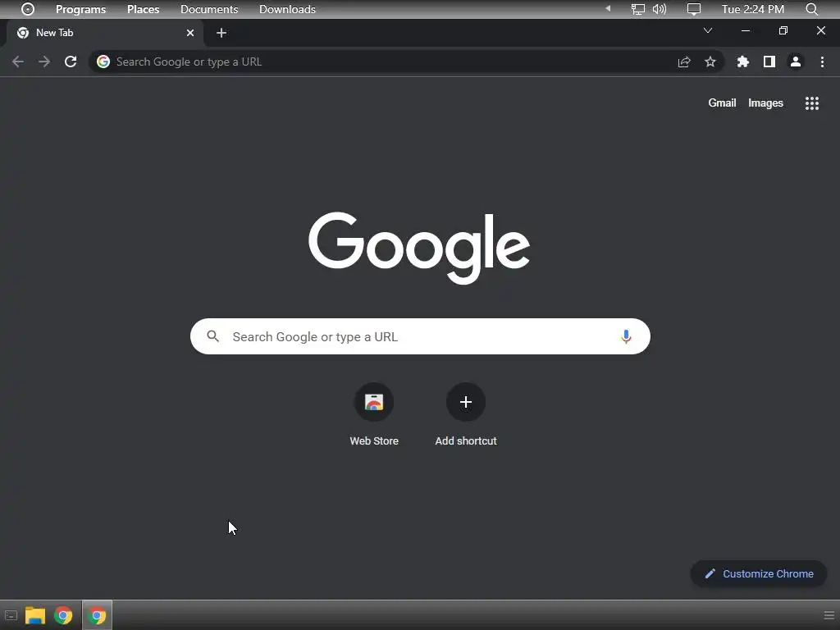
Task: Restore down the Chrome window
Action: (x=783, y=30)
